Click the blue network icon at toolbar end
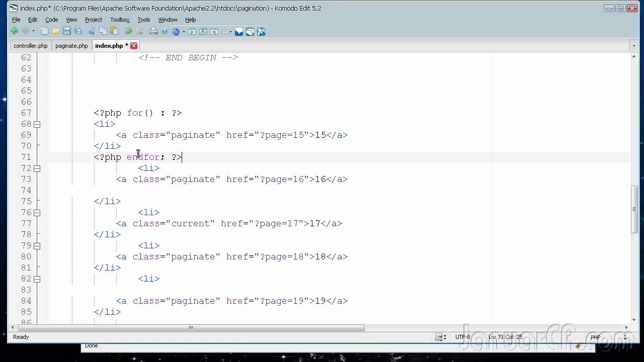Image resolution: width=644 pixels, height=362 pixels. tap(261, 31)
